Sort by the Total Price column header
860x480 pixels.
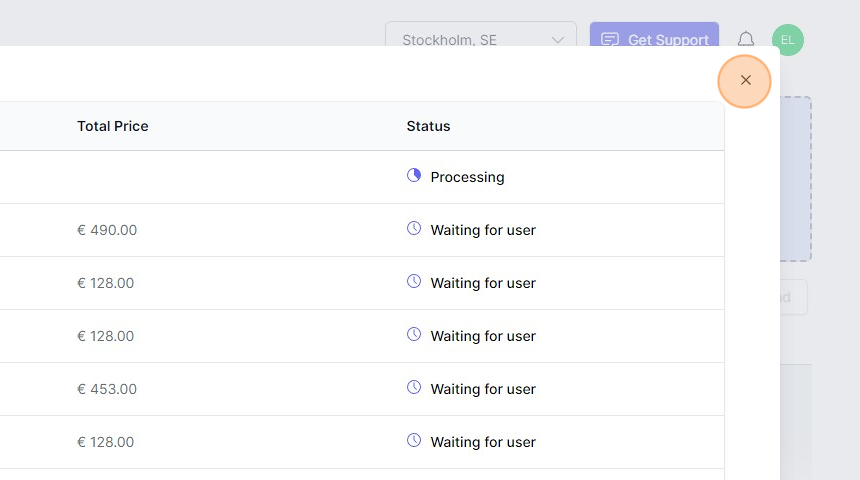(x=113, y=126)
